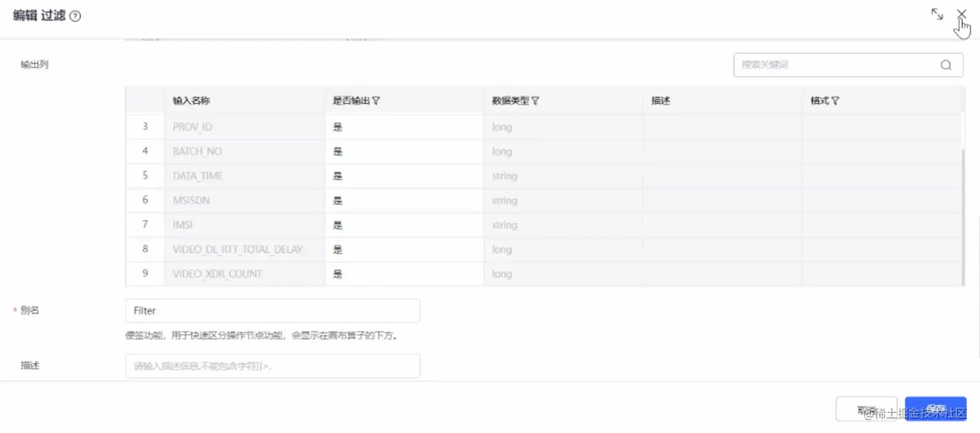The height and width of the screenshot is (433, 980).
Task: Click the search magnifier icon
Action: pos(946,65)
